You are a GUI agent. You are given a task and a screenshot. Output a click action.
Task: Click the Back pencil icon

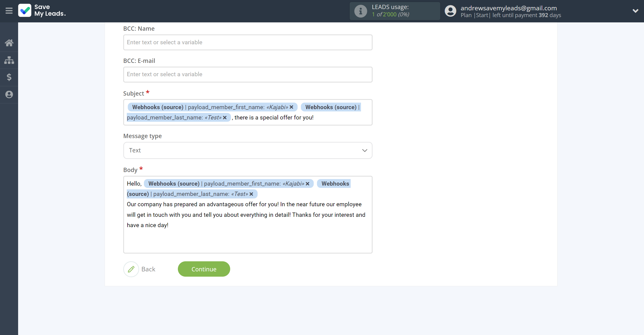click(131, 269)
